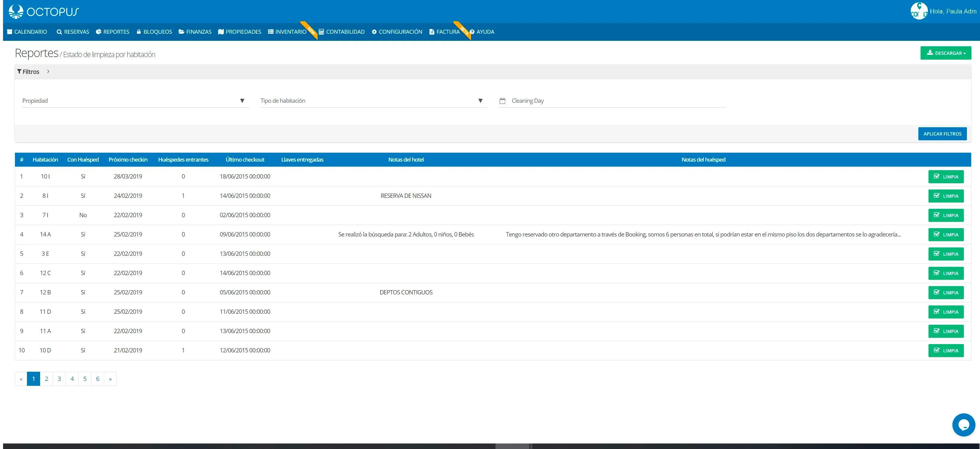Click the calendar icon beside Cleaning Day
Screen dimensions: 980x449
(502, 101)
